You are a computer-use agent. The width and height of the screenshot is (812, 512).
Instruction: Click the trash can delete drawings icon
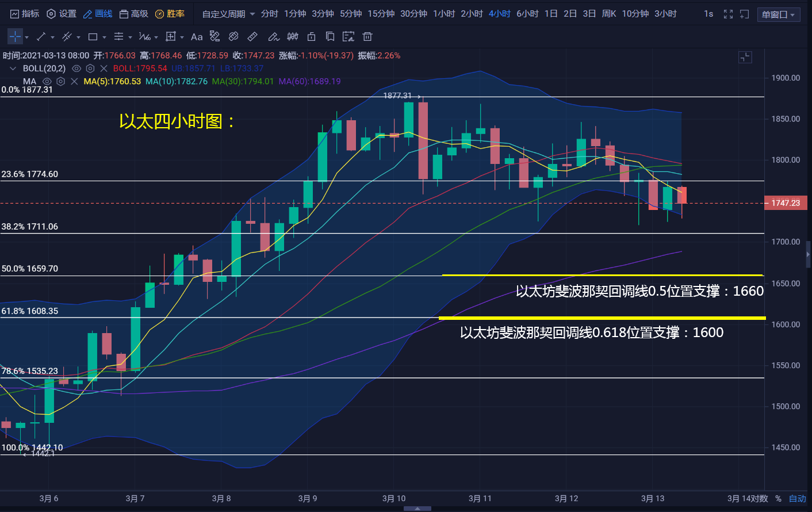click(x=367, y=37)
